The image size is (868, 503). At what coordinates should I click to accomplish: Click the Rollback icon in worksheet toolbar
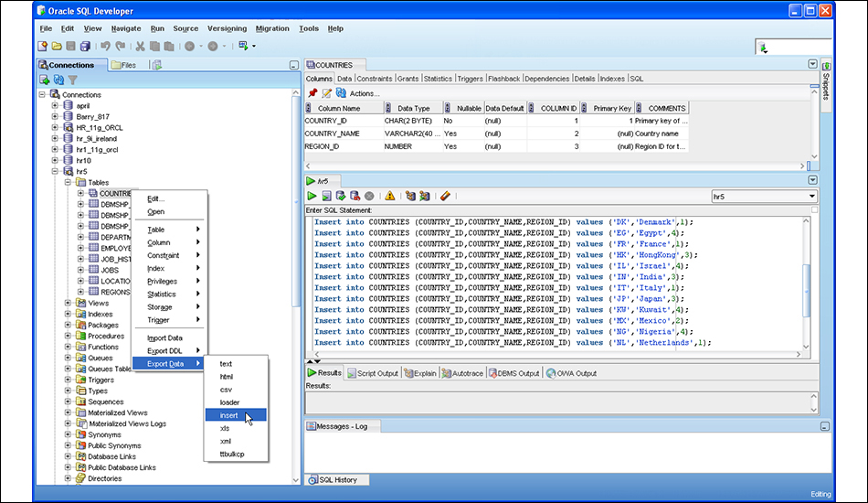[355, 196]
